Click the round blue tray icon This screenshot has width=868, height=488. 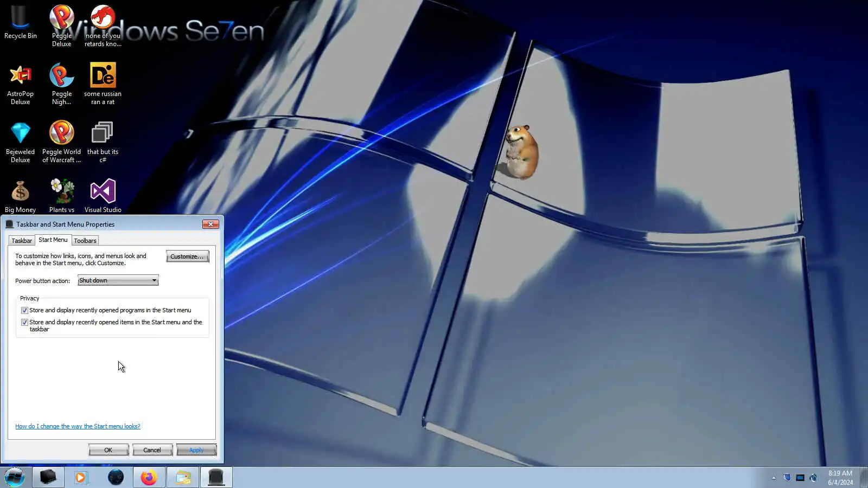pos(813,478)
